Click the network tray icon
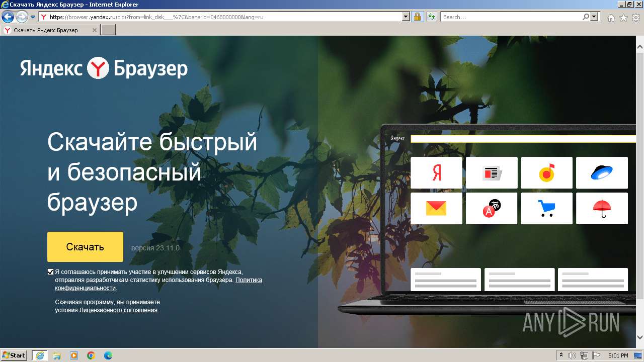The width and height of the screenshot is (644, 362). pos(584,355)
